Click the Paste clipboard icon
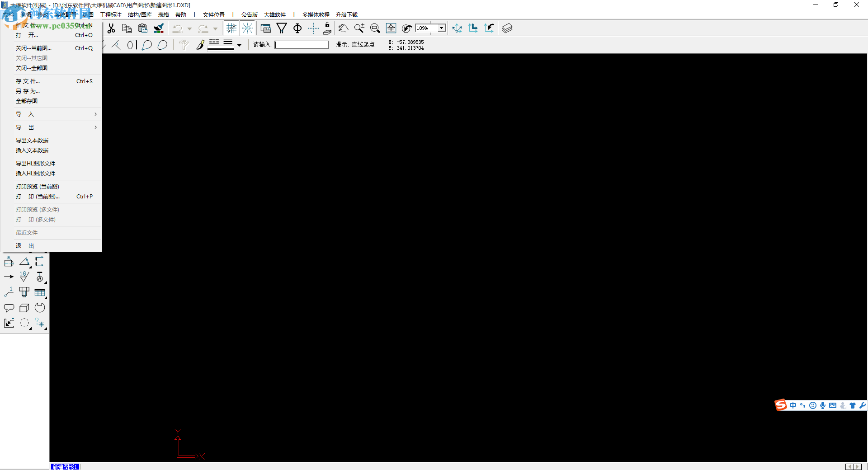Viewport: 868px width, 470px height. pyautogui.click(x=143, y=28)
